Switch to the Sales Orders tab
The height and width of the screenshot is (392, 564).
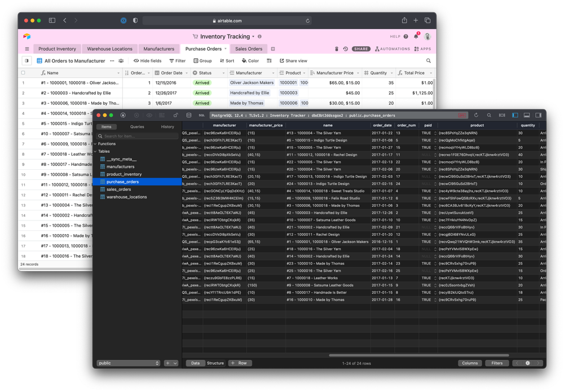(x=249, y=49)
